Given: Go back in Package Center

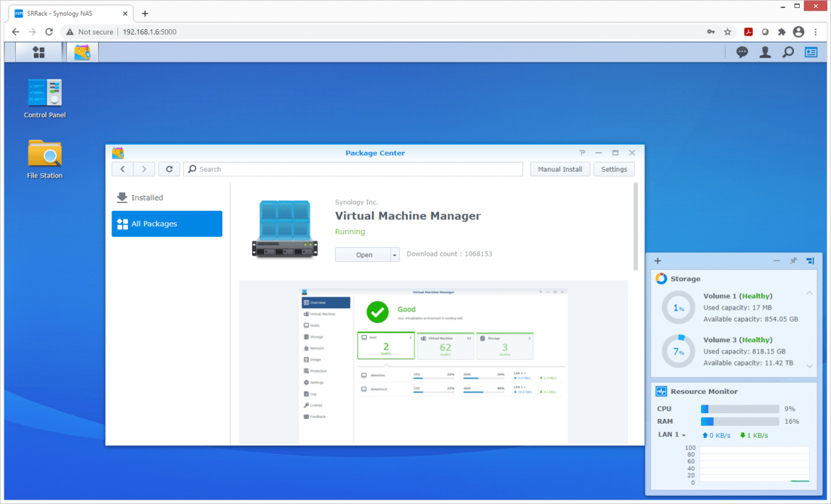Looking at the screenshot, I should point(122,169).
